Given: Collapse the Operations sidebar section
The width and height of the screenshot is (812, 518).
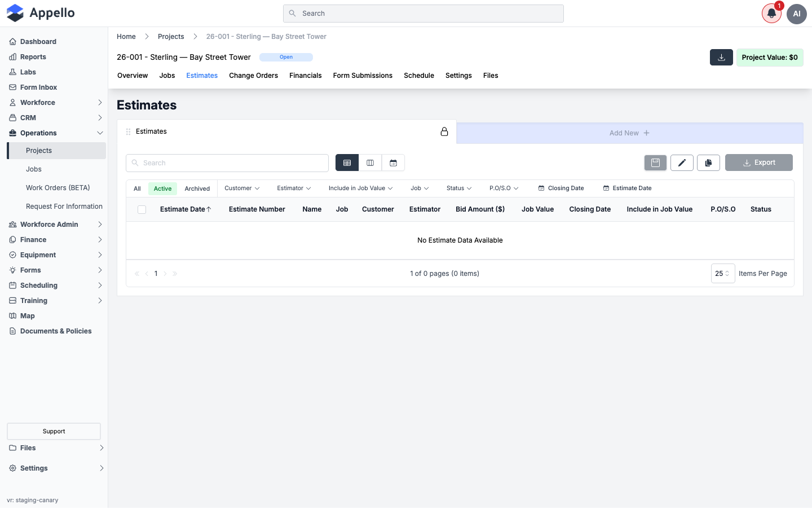Looking at the screenshot, I should (x=56, y=133).
